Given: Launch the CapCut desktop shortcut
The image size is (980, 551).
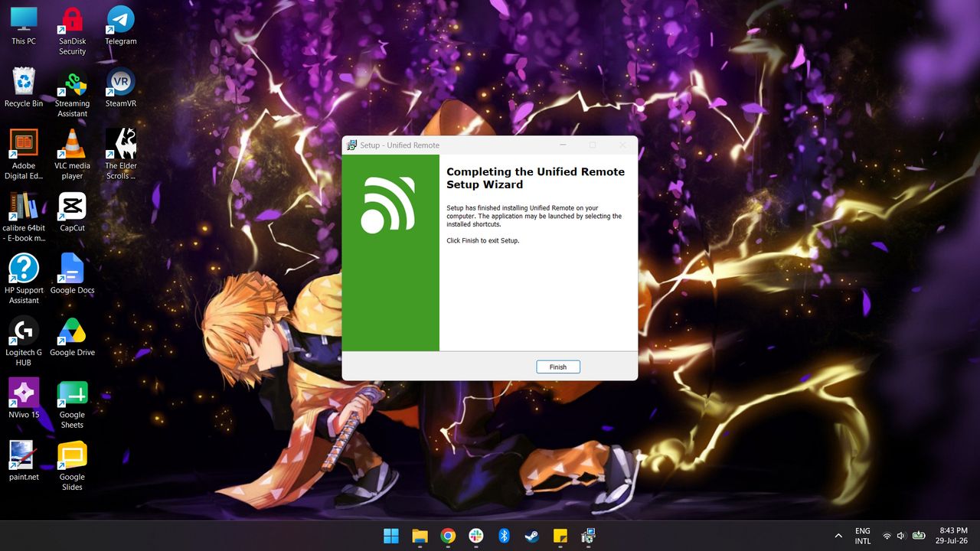Looking at the screenshot, I should point(72,212).
